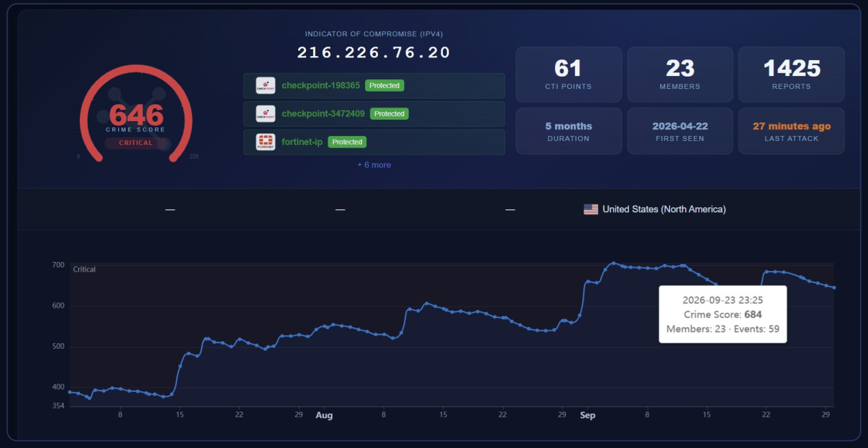Click the 'Critical' threshold label in chart

[85, 269]
